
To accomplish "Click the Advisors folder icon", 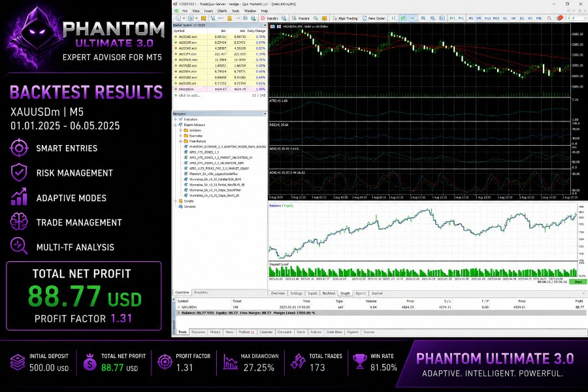I will pos(186,130).
